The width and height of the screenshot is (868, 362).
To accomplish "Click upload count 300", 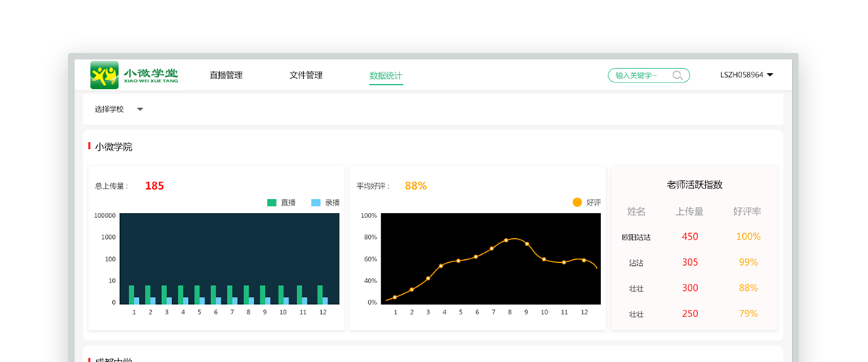I will (x=690, y=288).
